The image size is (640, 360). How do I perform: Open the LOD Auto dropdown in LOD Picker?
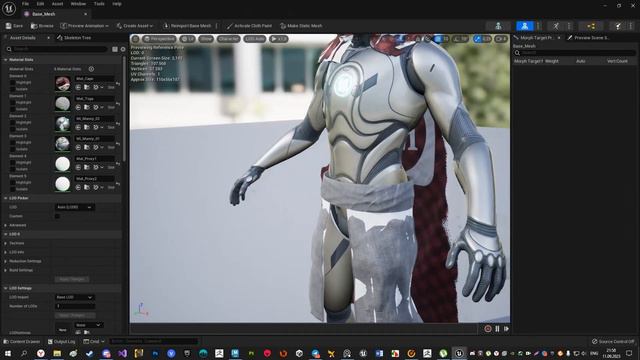tap(74, 207)
